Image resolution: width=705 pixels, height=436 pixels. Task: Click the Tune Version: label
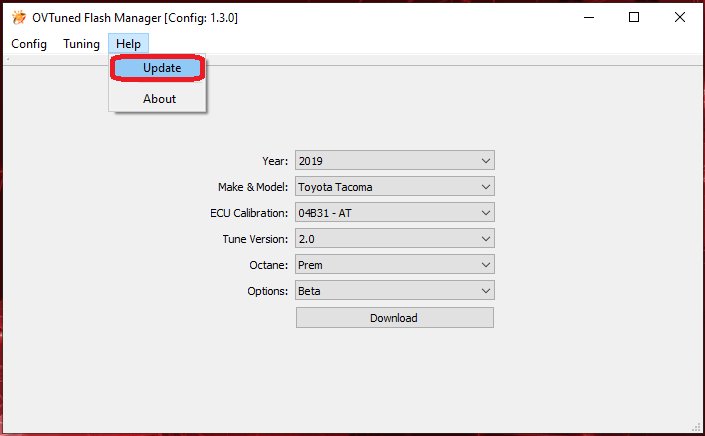point(255,239)
